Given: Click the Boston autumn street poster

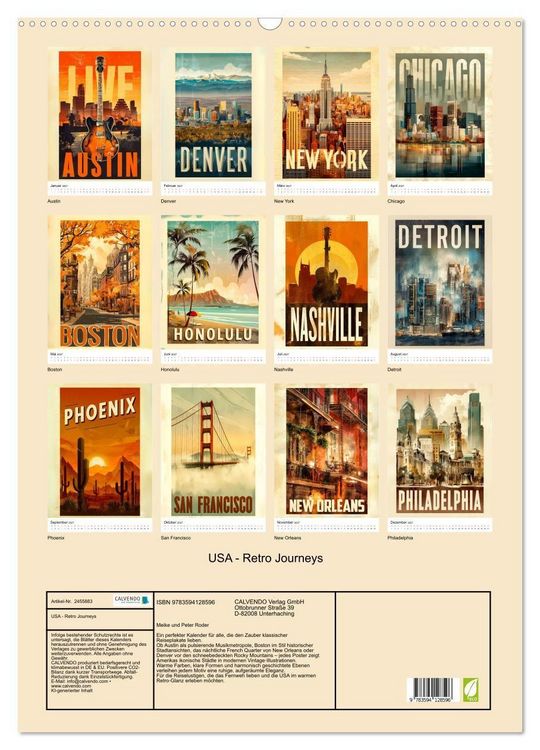Looking at the screenshot, I should coord(100,283).
